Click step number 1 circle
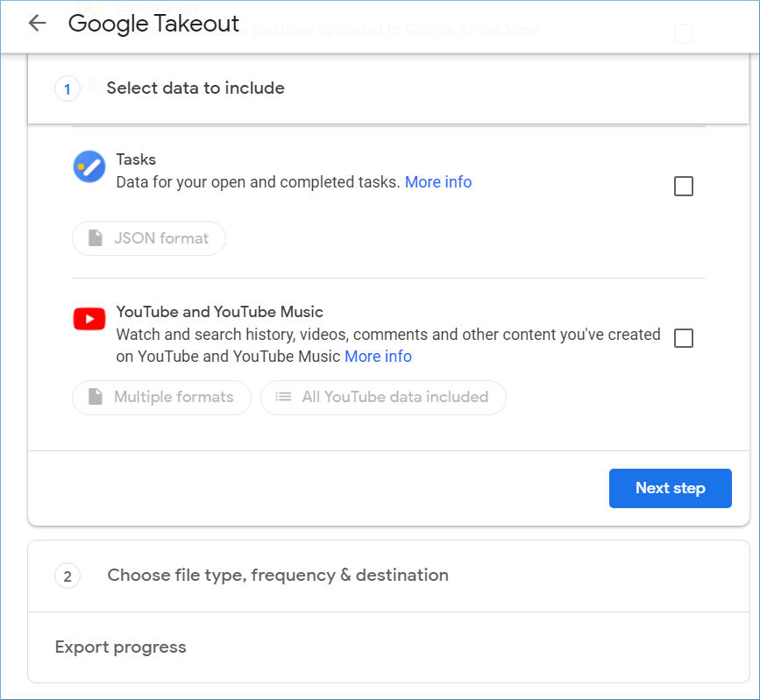The height and width of the screenshot is (700, 760). point(67,89)
